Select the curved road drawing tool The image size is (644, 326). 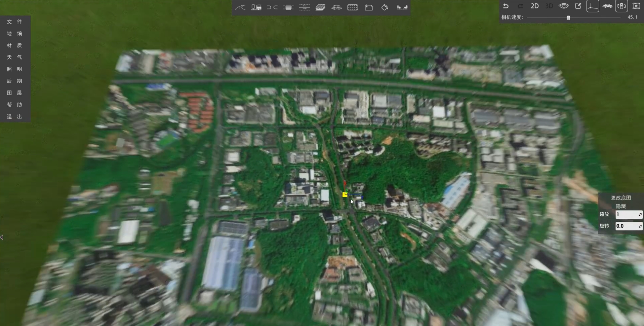(x=240, y=7)
